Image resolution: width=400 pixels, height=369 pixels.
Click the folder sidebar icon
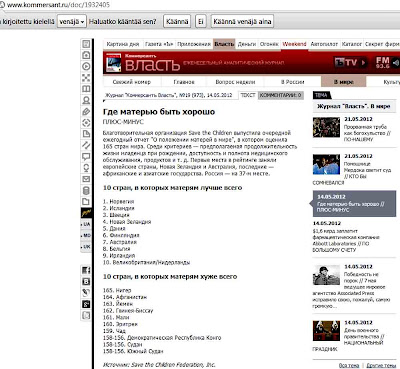point(86,202)
